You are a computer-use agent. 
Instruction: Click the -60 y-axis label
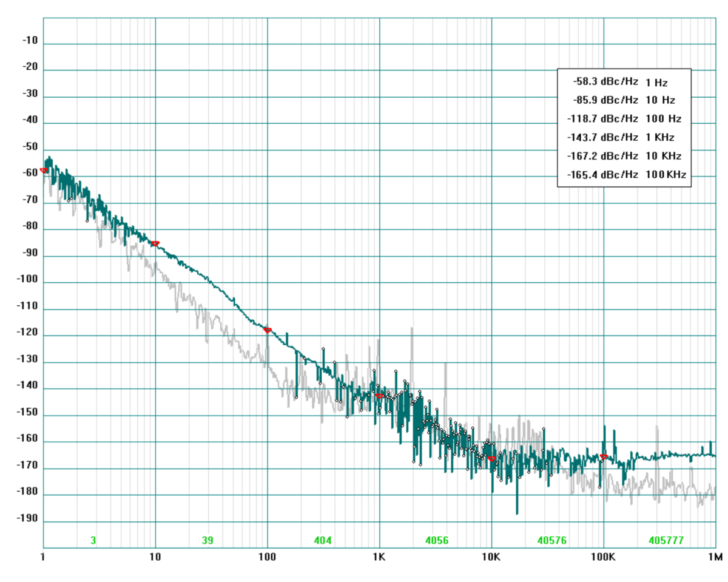(x=30, y=174)
